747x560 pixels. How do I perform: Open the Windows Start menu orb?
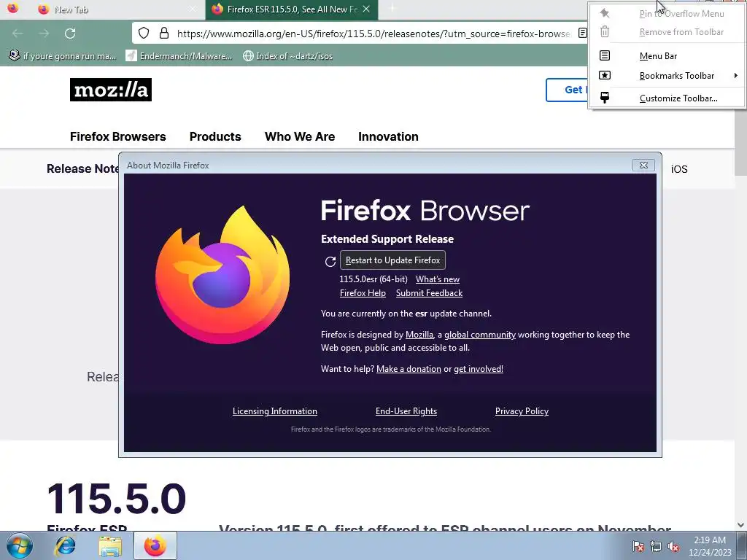tap(19, 545)
